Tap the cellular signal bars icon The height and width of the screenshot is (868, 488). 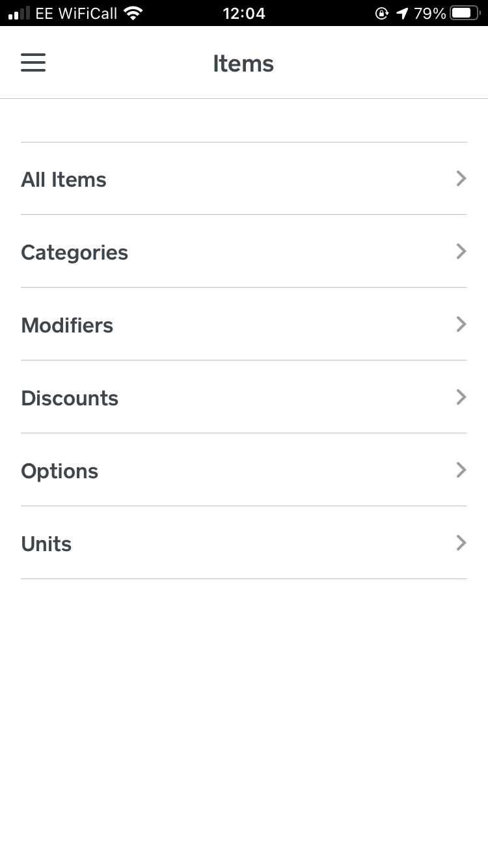(x=19, y=13)
